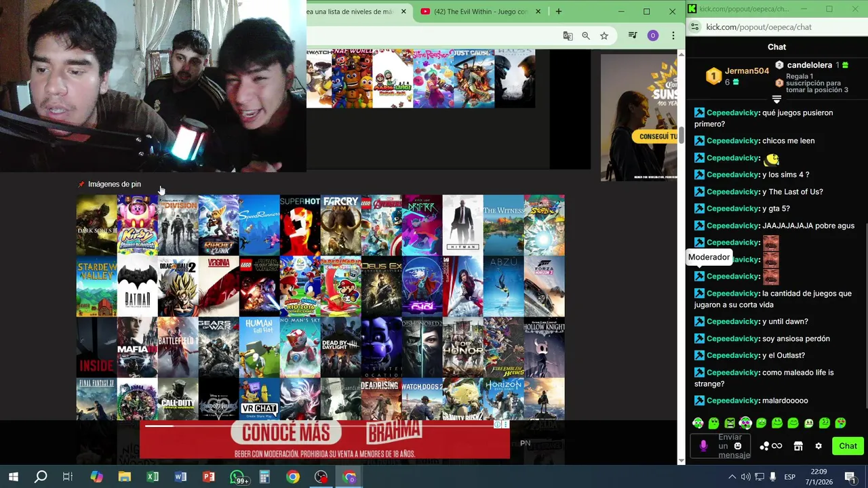Open OBS Studio from the taskbar
The width and height of the screenshot is (868, 488).
321,476
